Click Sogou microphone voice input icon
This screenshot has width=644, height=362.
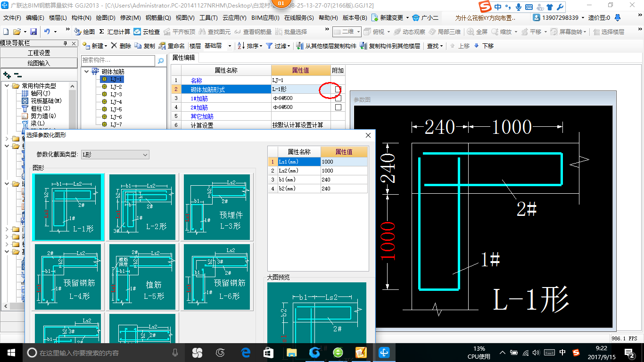(519, 7)
